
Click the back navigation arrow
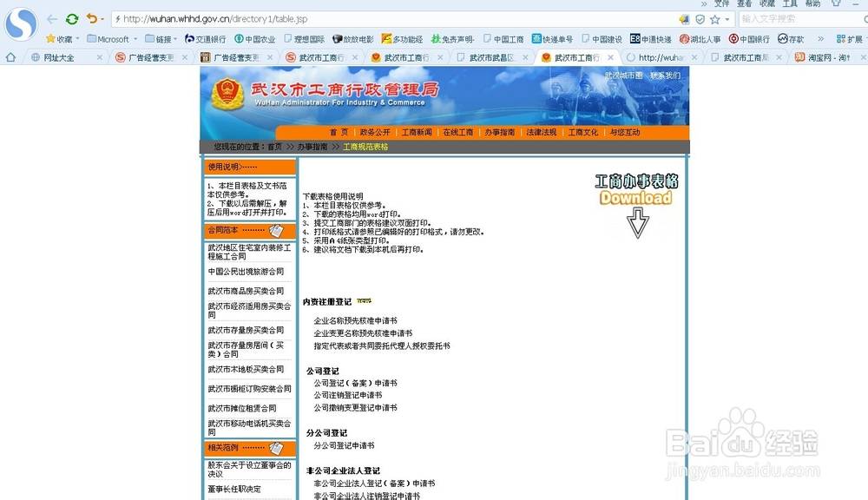click(x=50, y=18)
